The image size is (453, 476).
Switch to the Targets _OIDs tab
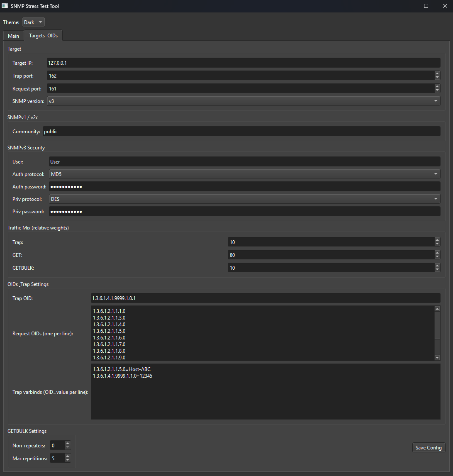43,36
